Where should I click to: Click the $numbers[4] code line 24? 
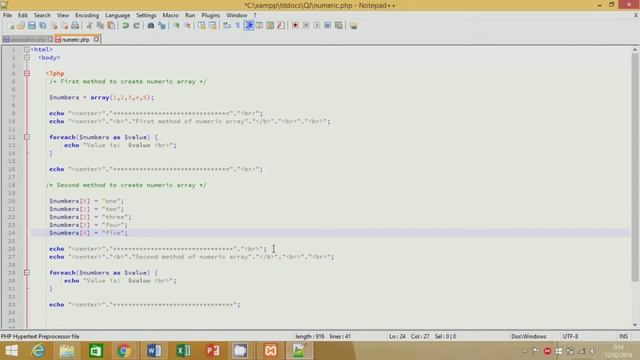point(88,233)
